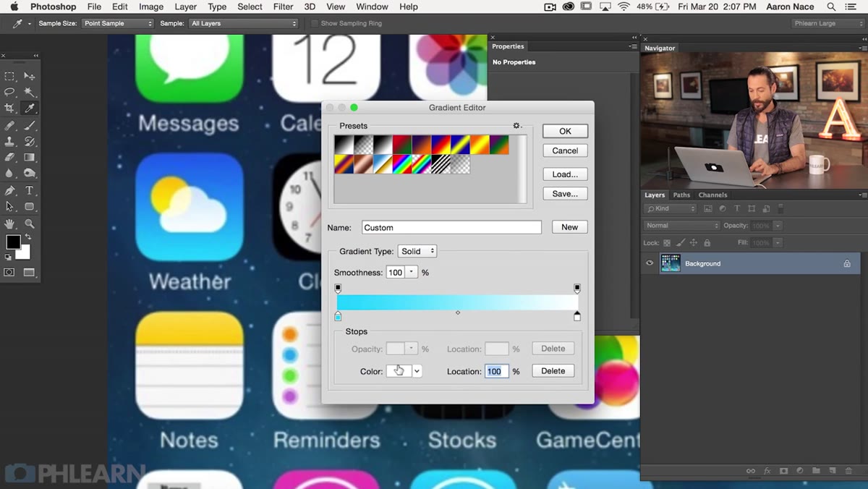Open gradient presets gear menu

(517, 126)
